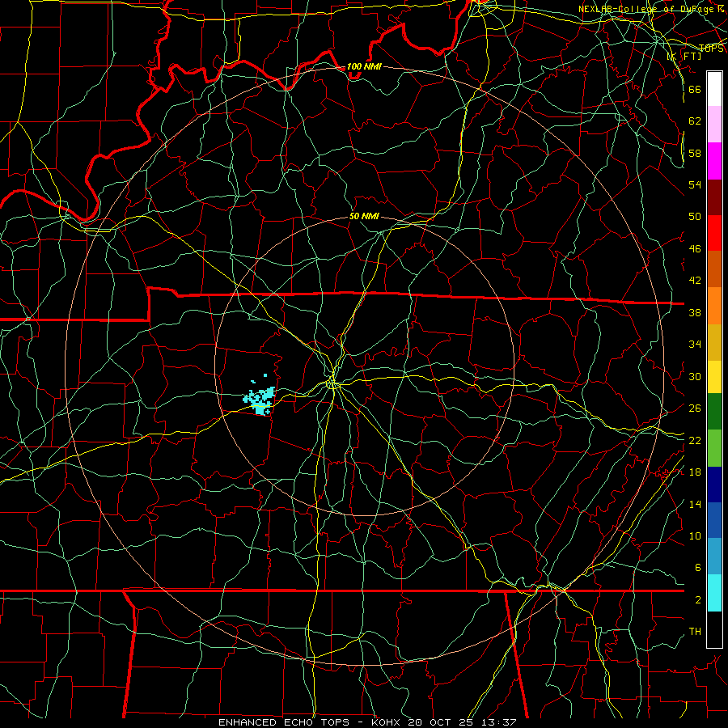Screen dimensions: 728x728
Task: Click the '58' legend label
Action: (x=695, y=153)
